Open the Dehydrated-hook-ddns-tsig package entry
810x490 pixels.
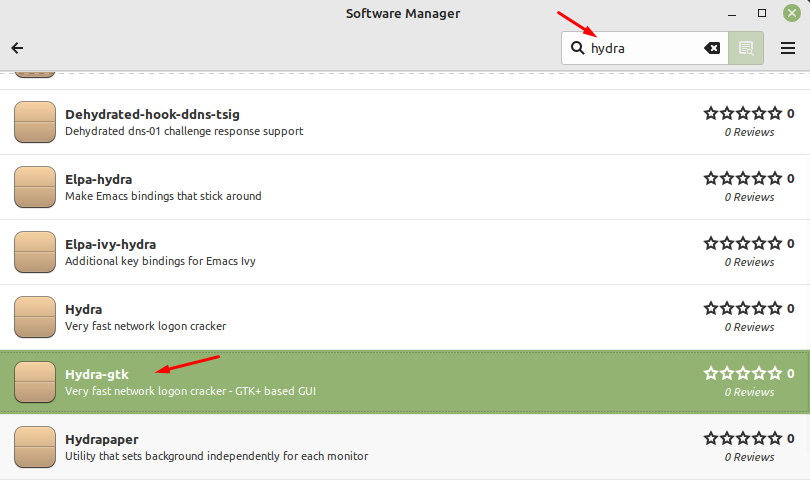click(x=152, y=114)
